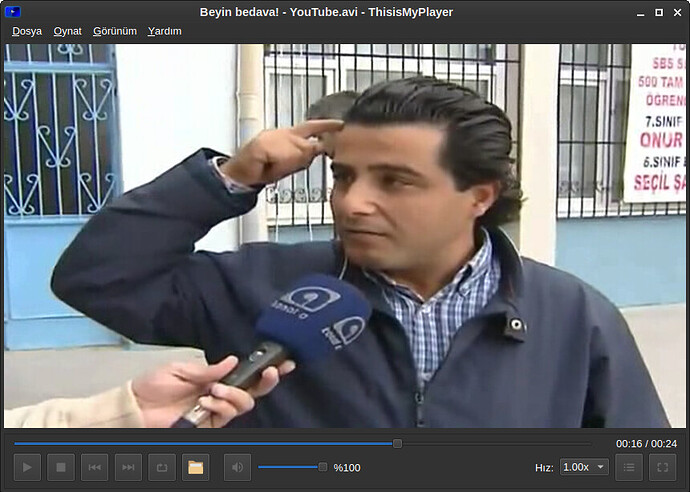The height and width of the screenshot is (492, 690).
Task: Click the %100 volume label
Action: coord(347,467)
